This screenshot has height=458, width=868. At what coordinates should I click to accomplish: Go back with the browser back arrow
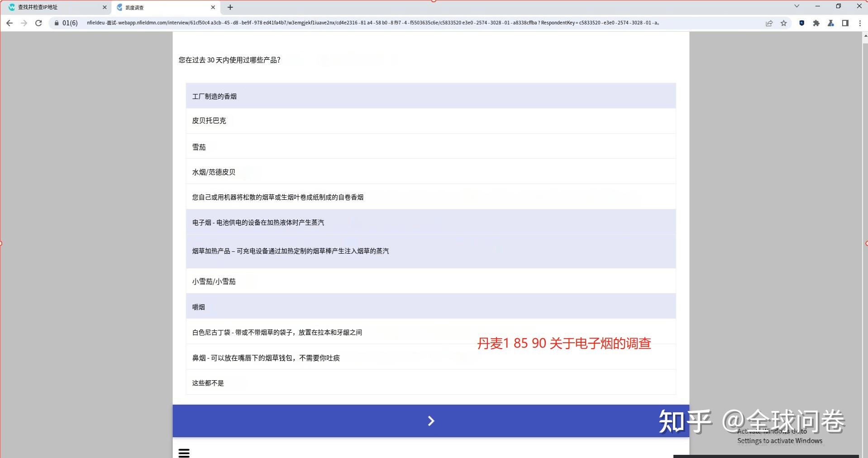coord(10,23)
